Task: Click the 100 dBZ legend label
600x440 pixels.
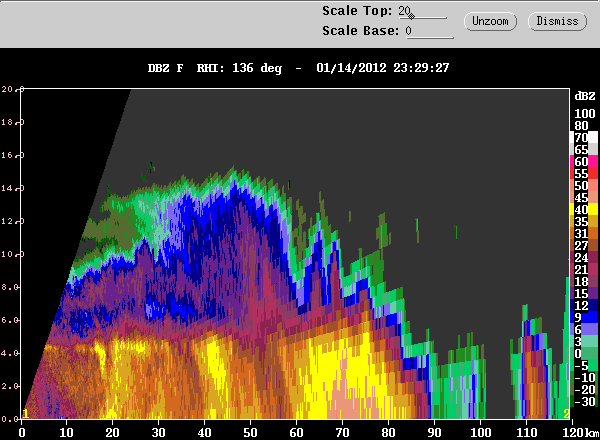Action: point(585,114)
